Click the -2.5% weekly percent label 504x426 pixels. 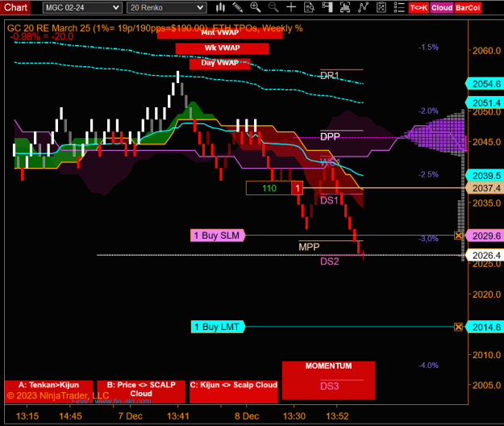pos(428,174)
